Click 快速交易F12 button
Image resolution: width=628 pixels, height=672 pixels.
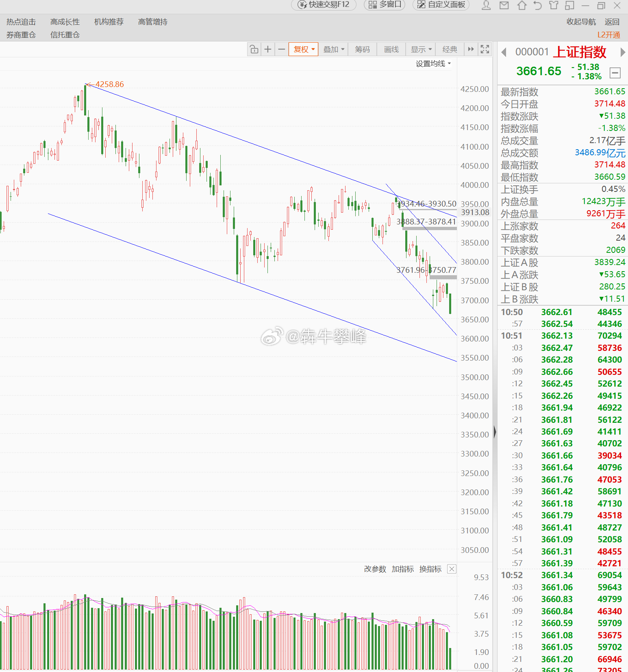click(324, 4)
